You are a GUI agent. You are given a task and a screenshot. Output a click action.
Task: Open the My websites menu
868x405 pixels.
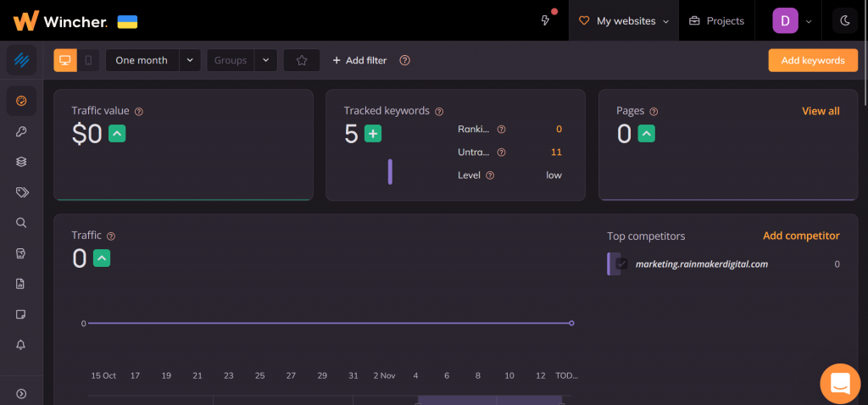click(623, 20)
